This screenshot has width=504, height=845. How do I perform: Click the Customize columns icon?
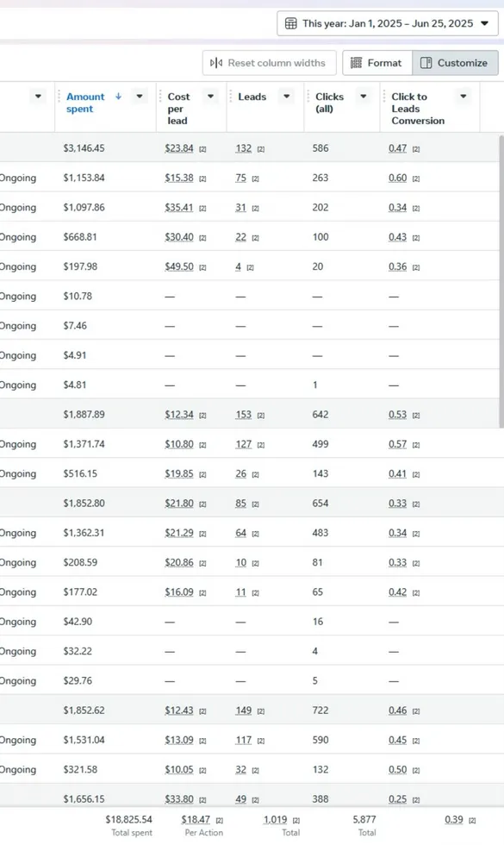426,63
